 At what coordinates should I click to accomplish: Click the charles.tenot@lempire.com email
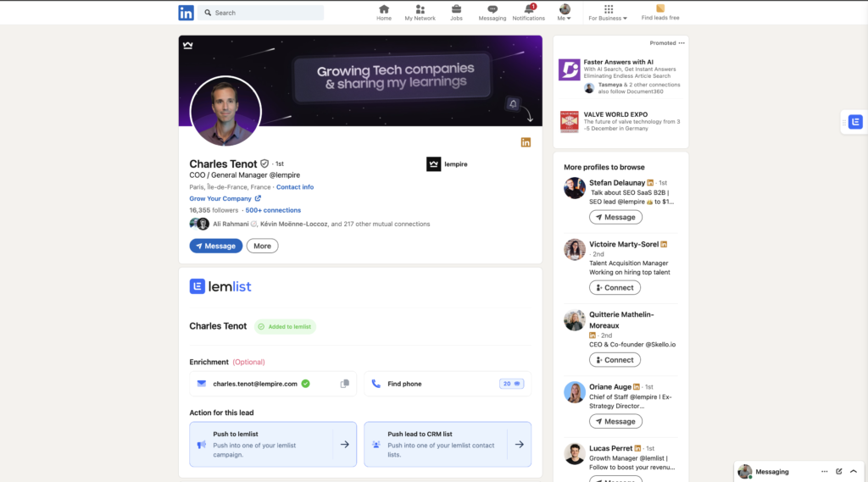(255, 384)
